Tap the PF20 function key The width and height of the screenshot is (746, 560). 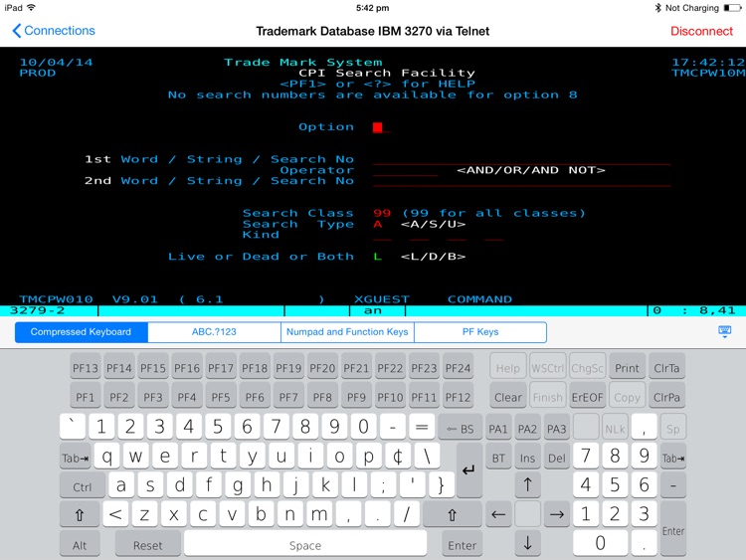[x=322, y=368]
